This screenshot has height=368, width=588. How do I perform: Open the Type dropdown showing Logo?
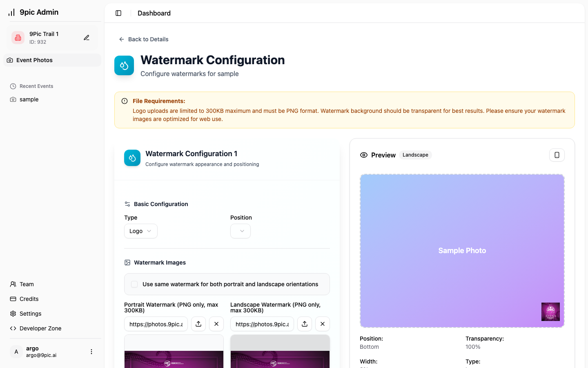pos(140,231)
